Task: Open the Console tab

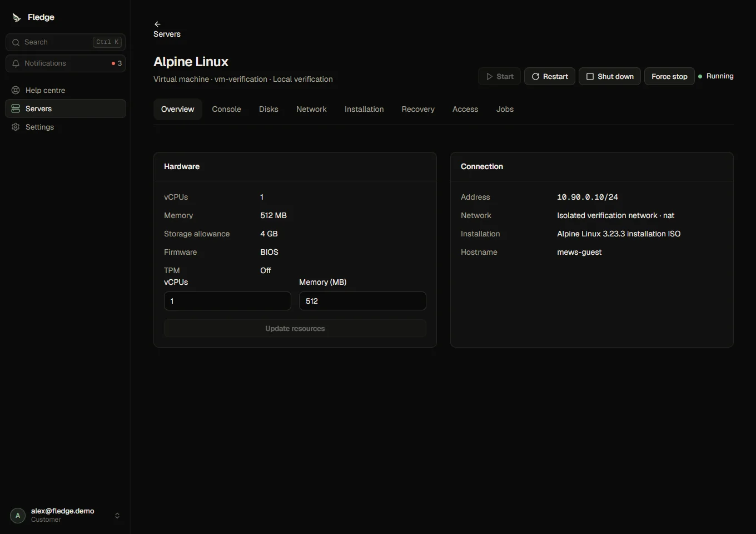Action: tap(226, 110)
